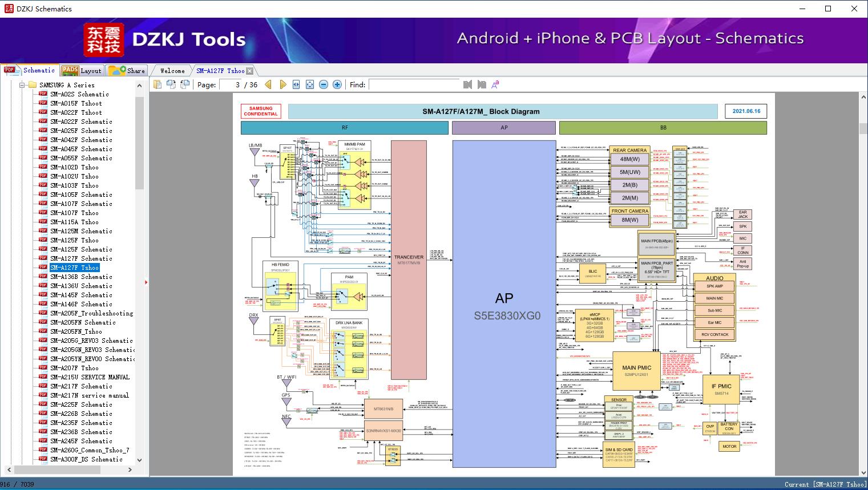Click the rotate page backward icon
This screenshot has height=490, width=868.
185,84
